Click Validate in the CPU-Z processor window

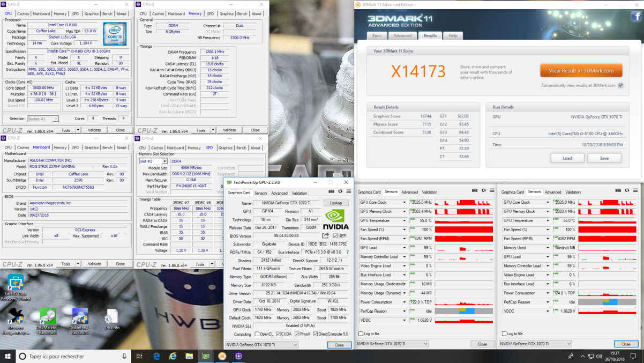94,130
